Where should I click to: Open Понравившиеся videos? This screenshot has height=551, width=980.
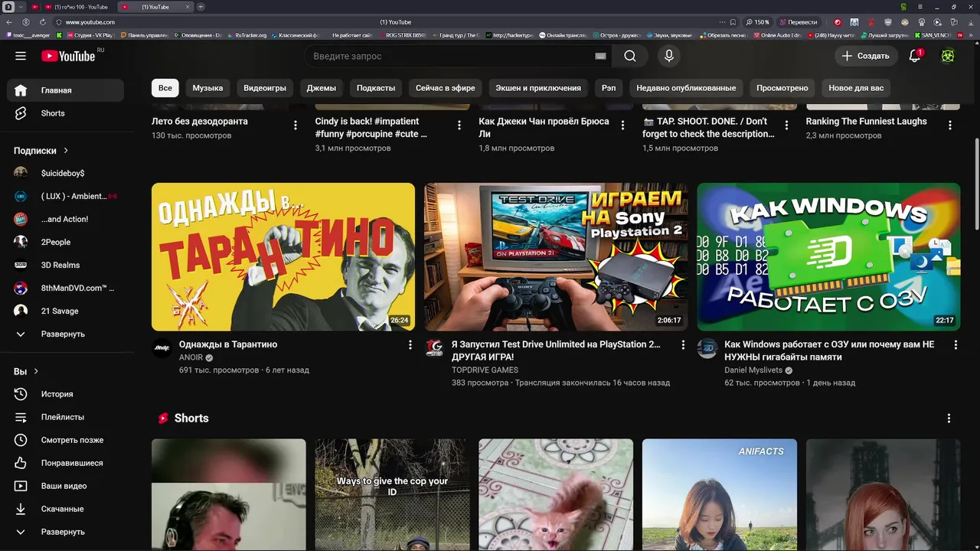tap(65, 463)
